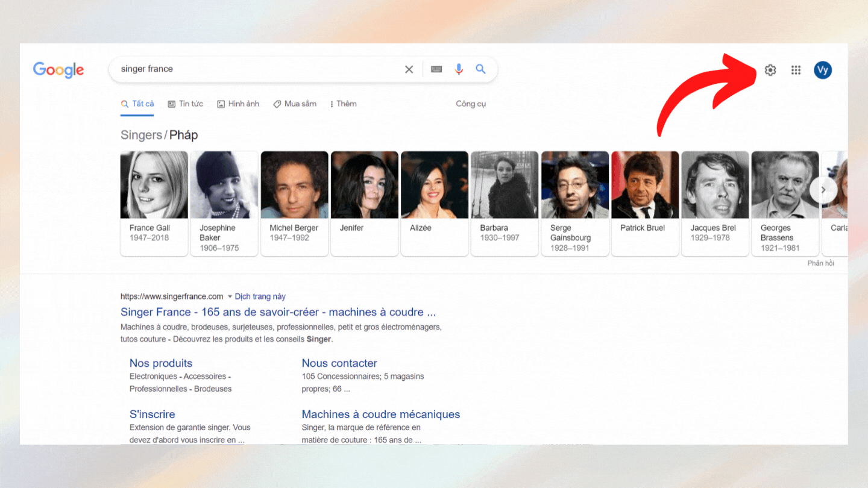
Task: Click the Singers breadcrumb link
Action: tap(141, 135)
